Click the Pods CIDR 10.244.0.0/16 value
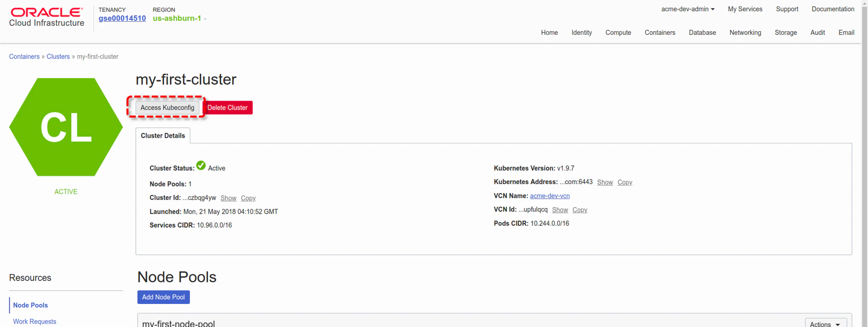The height and width of the screenshot is (327, 868). [550, 223]
